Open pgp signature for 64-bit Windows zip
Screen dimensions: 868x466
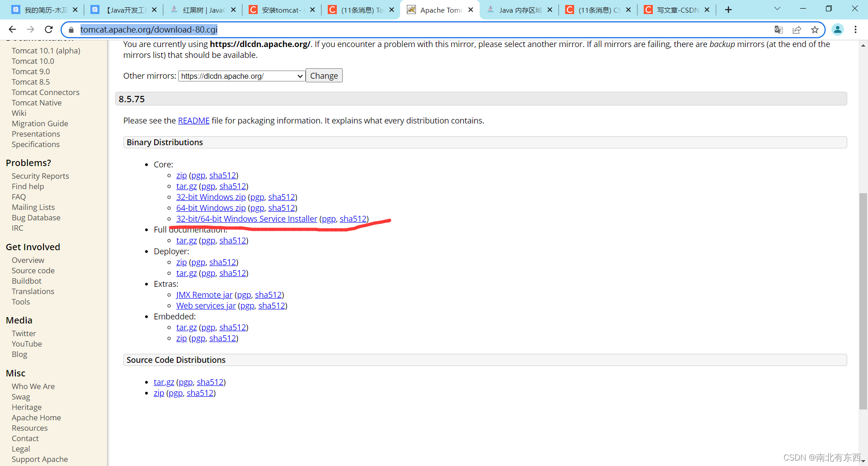coord(257,209)
